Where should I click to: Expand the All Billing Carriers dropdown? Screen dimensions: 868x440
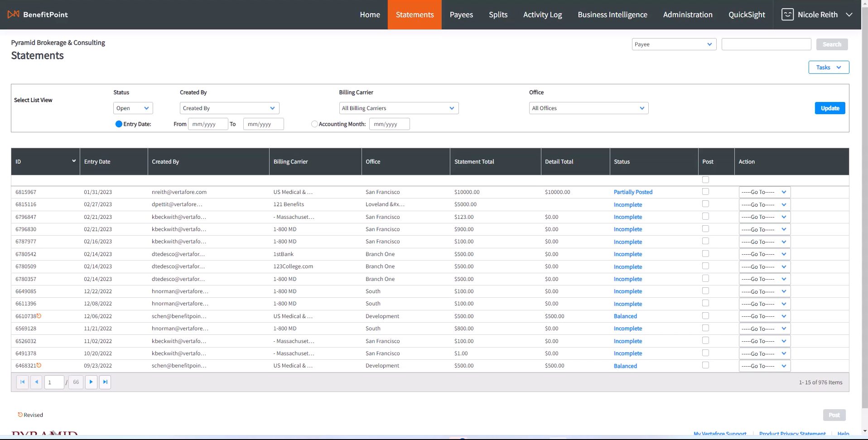click(x=399, y=108)
